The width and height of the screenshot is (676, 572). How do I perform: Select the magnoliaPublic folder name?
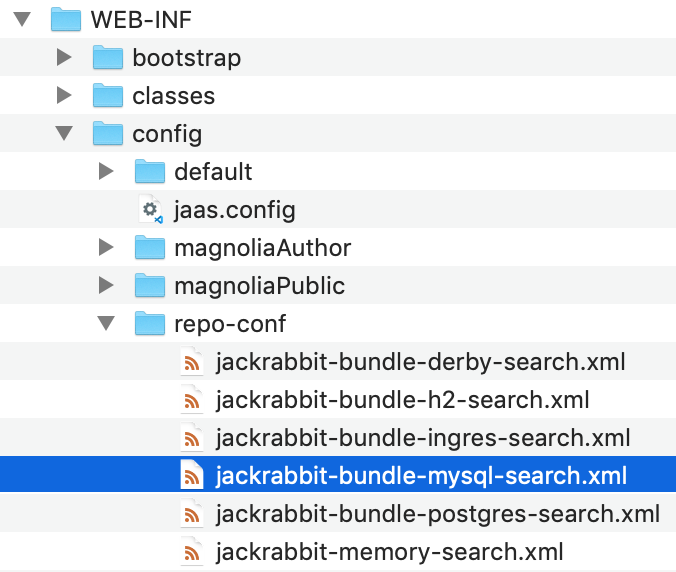tap(260, 286)
